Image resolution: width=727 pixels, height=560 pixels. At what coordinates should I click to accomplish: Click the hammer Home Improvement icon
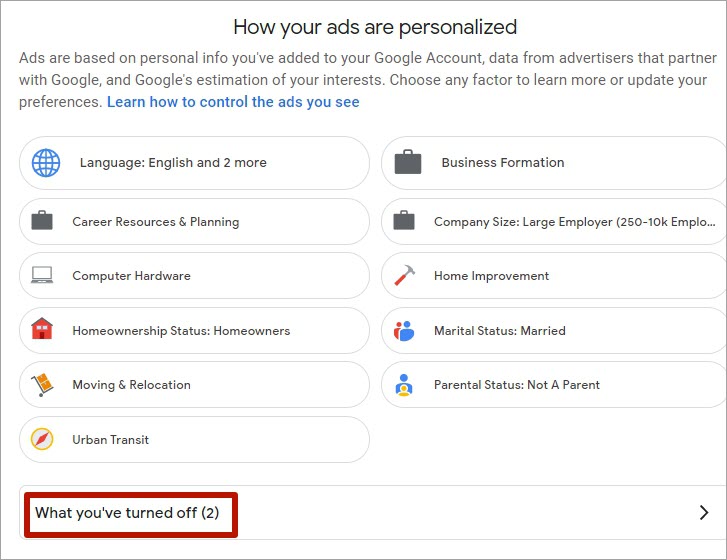tap(404, 275)
